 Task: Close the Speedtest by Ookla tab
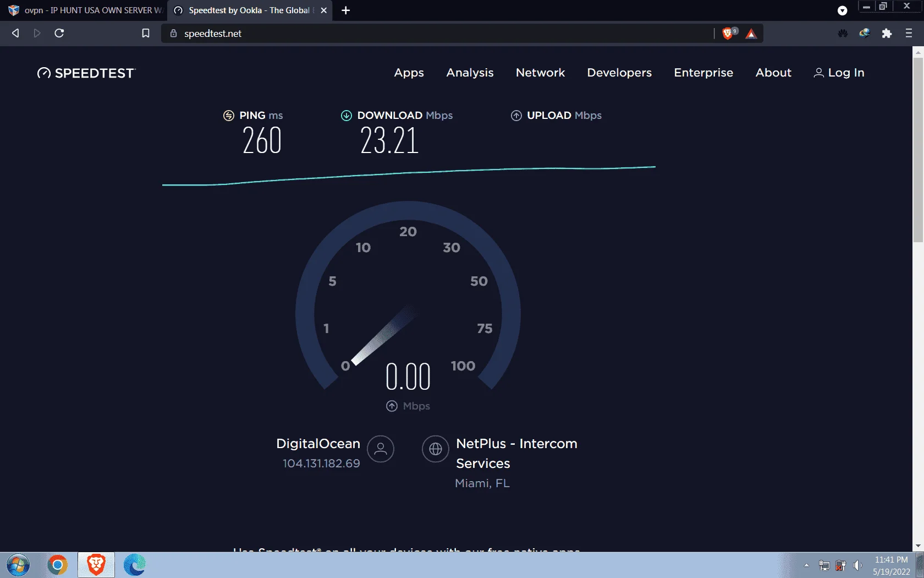324,10
